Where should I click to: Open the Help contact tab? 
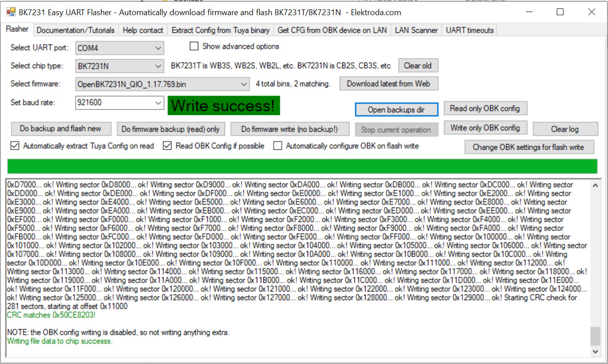click(143, 30)
